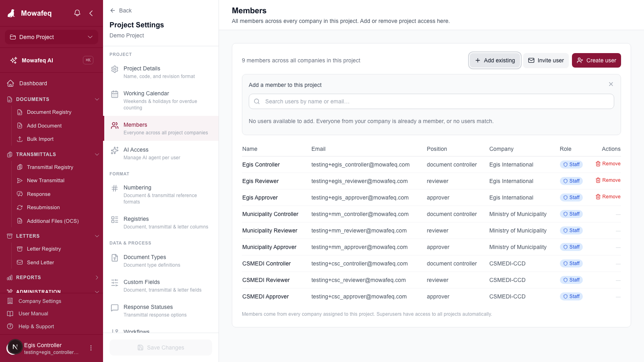
Task: Click the Custom Fields sliders icon
Action: coord(115,283)
